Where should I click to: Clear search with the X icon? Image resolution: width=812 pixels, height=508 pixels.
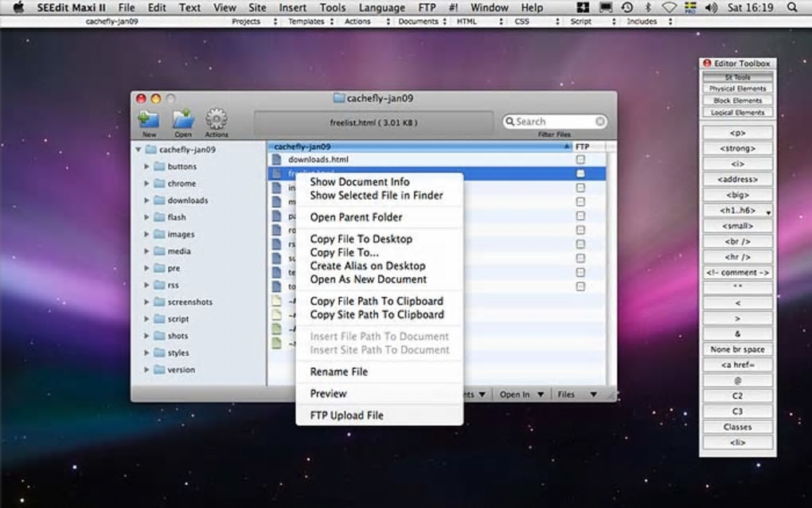coord(599,121)
